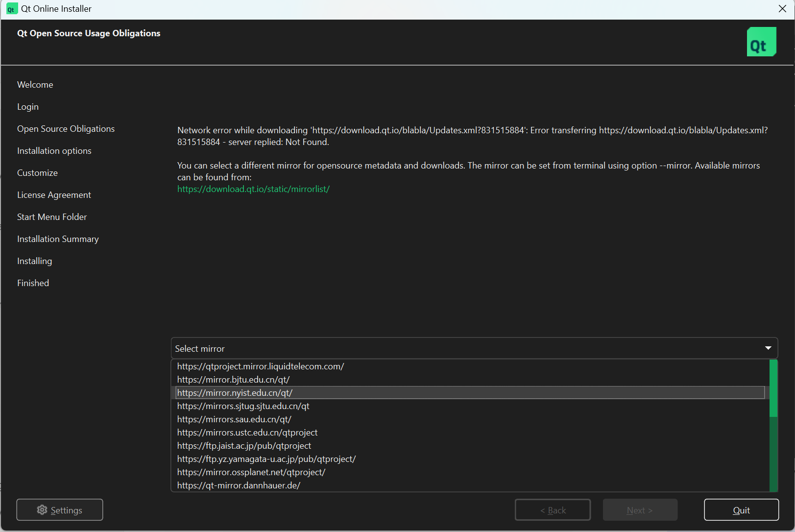Open Settings with the gear button
This screenshot has width=795, height=532.
pyautogui.click(x=60, y=510)
